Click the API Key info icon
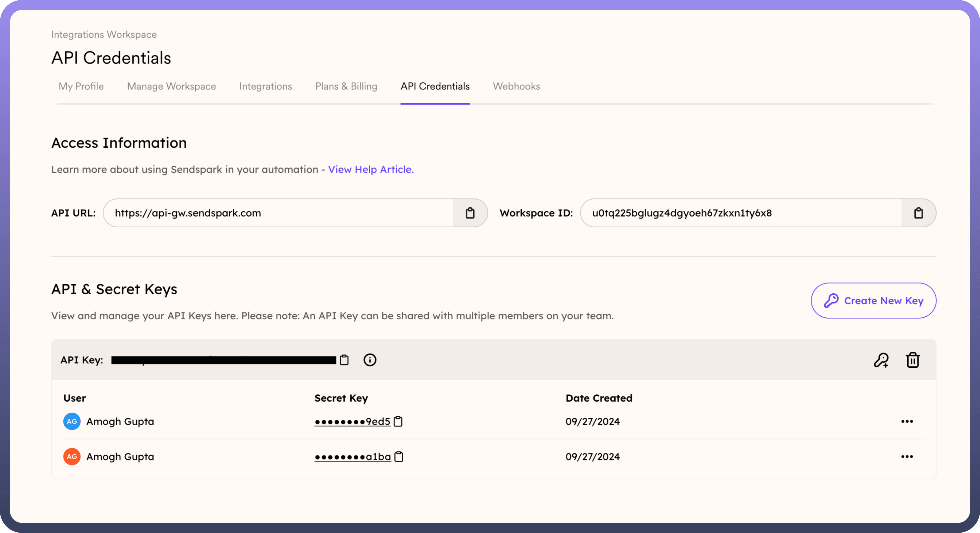Viewport: 980px width, 533px height. [370, 360]
